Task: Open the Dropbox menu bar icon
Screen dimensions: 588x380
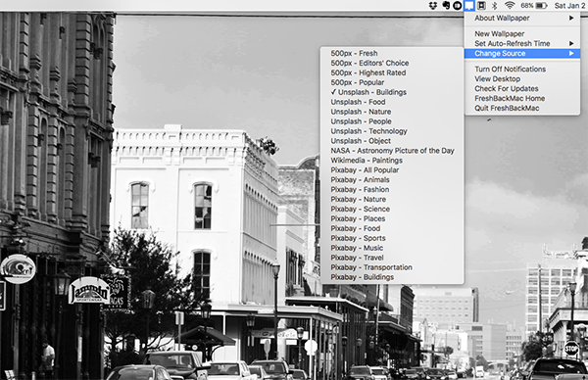Action: pyautogui.click(x=433, y=6)
